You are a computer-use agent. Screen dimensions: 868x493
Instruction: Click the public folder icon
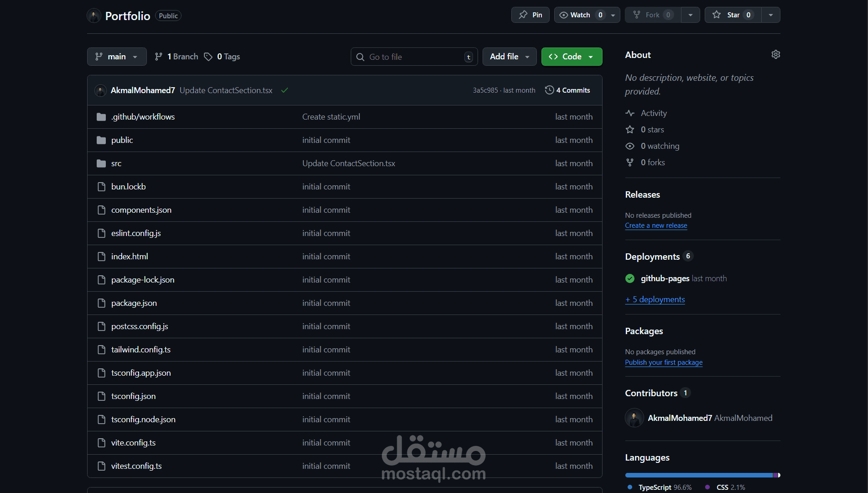point(101,140)
